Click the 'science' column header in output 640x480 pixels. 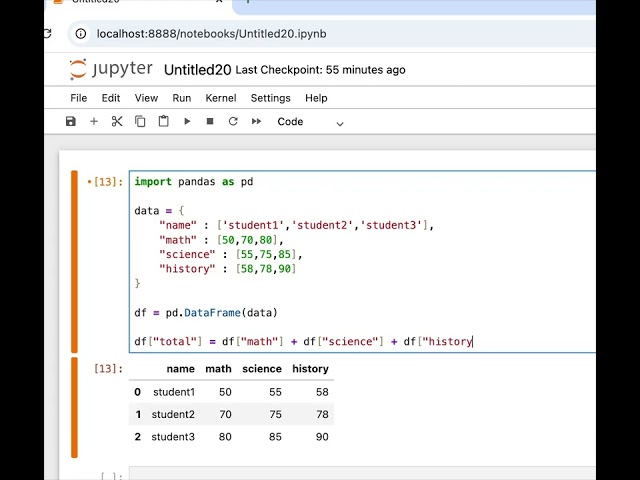(262, 369)
